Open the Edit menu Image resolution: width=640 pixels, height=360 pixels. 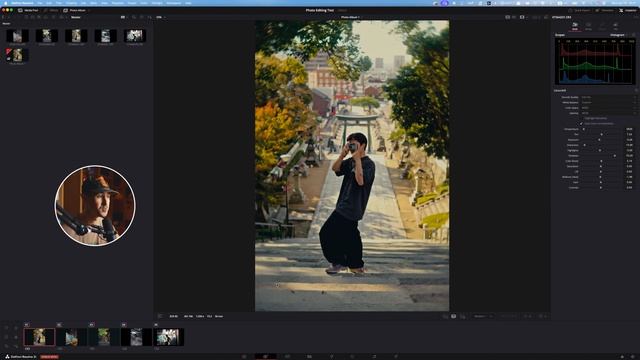(x=49, y=3)
